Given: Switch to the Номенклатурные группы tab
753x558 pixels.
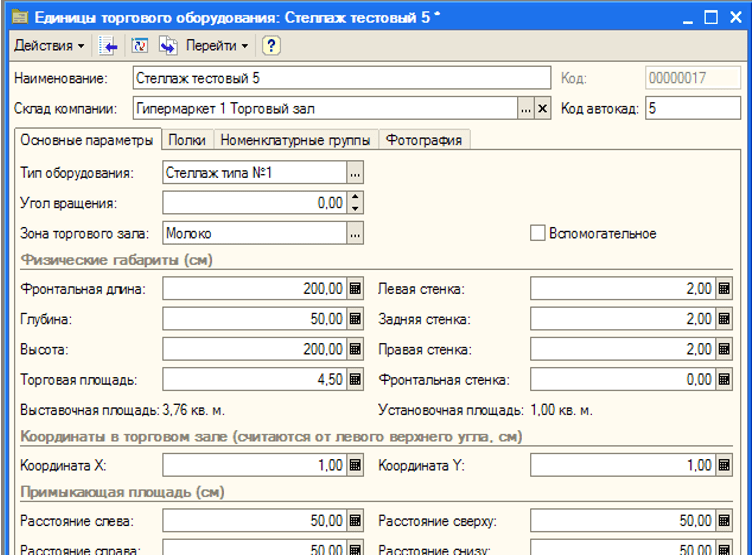Looking at the screenshot, I should coord(295,140).
